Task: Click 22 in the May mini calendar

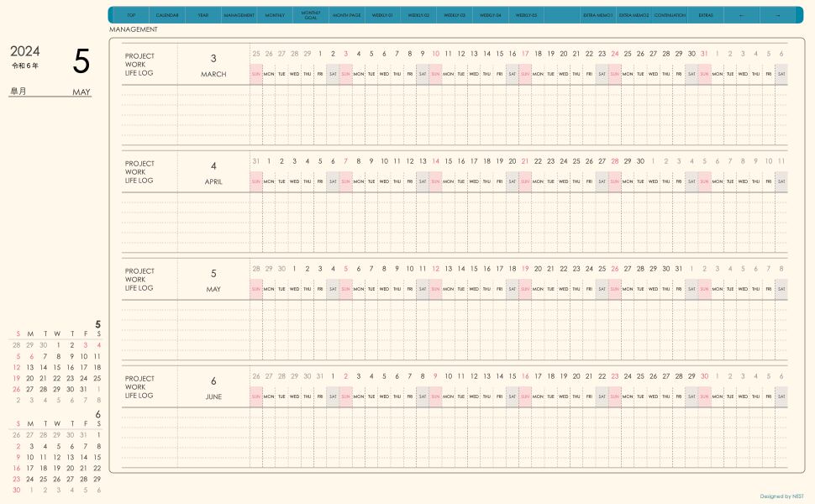Action: coord(56,378)
